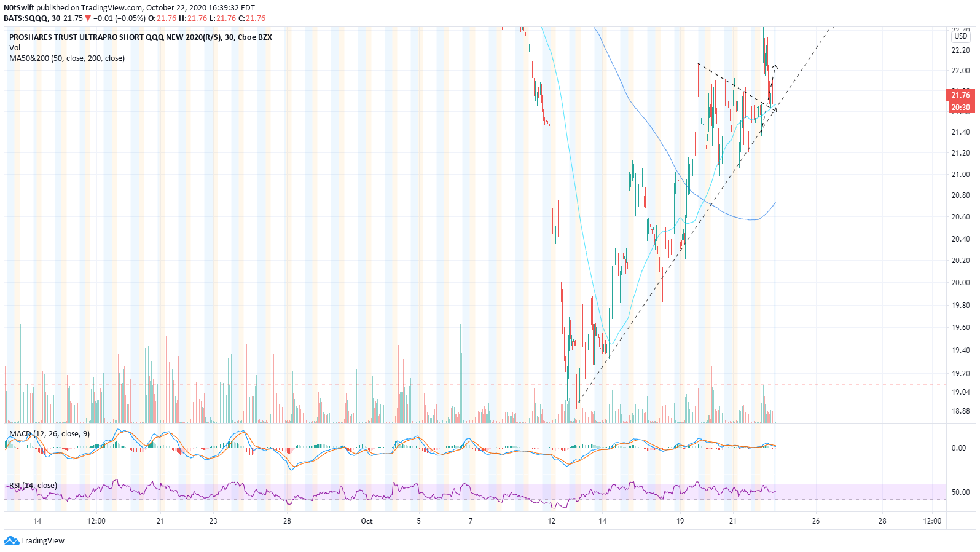Viewport: 980px width, 552px height.
Task: Click the Oct date label on time axis
Action: click(367, 521)
